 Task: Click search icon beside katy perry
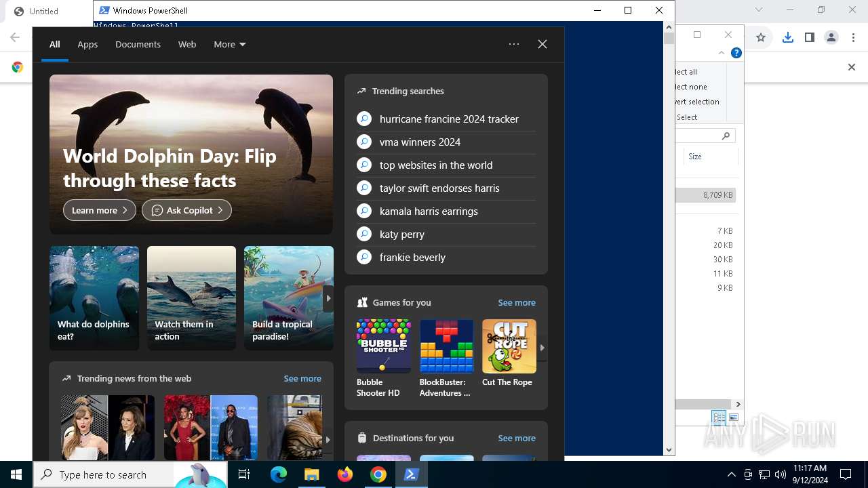364,234
